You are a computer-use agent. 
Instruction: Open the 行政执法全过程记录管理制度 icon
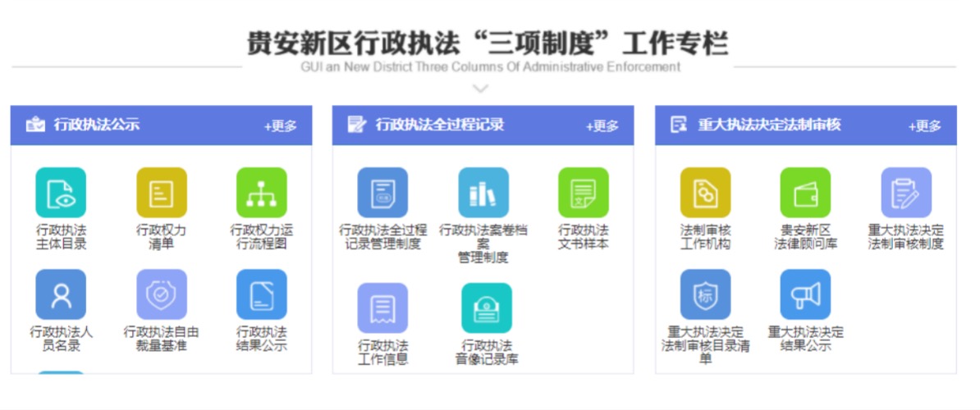click(382, 193)
